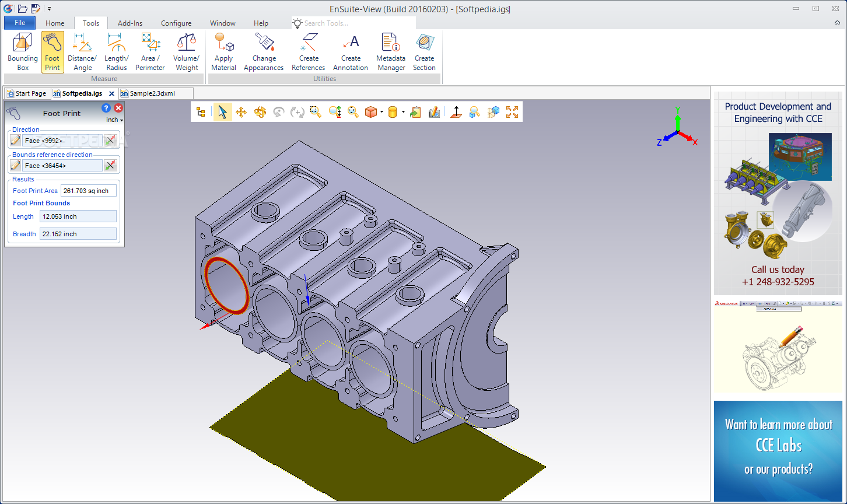Activate the Rotate view tool
The width and height of the screenshot is (847, 504).
click(260, 112)
